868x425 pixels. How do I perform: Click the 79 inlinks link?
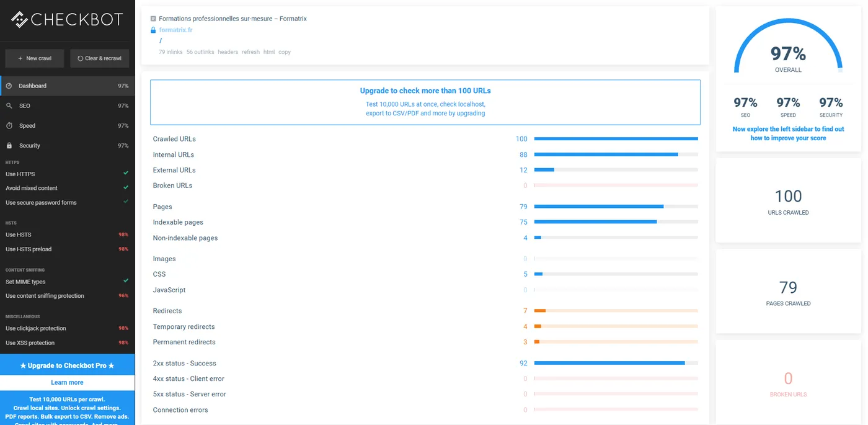[170, 52]
